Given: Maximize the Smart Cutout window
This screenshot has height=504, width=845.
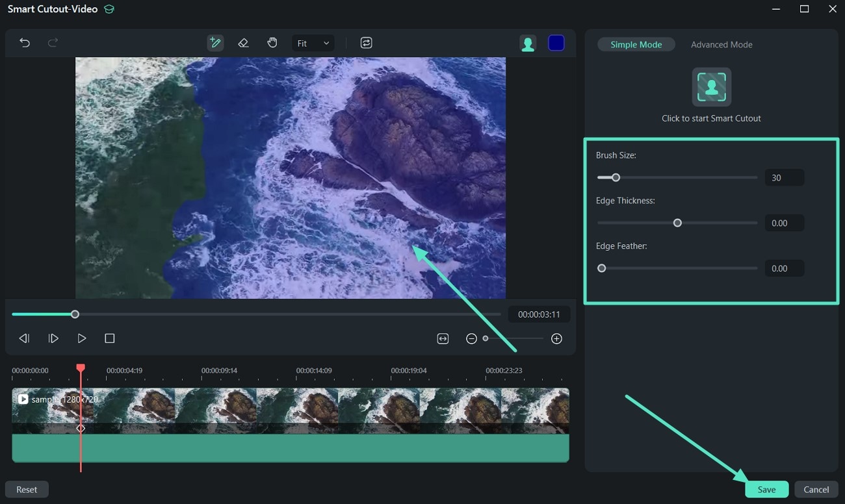Looking at the screenshot, I should [804, 9].
